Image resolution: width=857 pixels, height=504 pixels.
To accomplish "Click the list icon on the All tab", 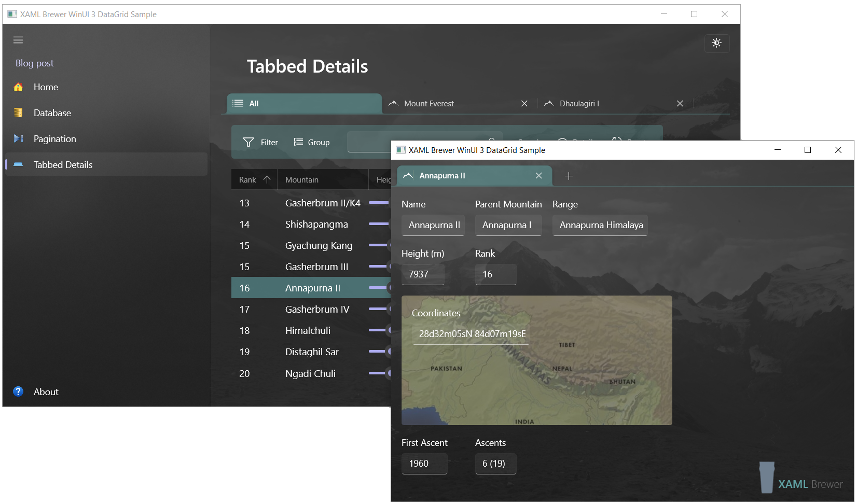I will [x=238, y=103].
